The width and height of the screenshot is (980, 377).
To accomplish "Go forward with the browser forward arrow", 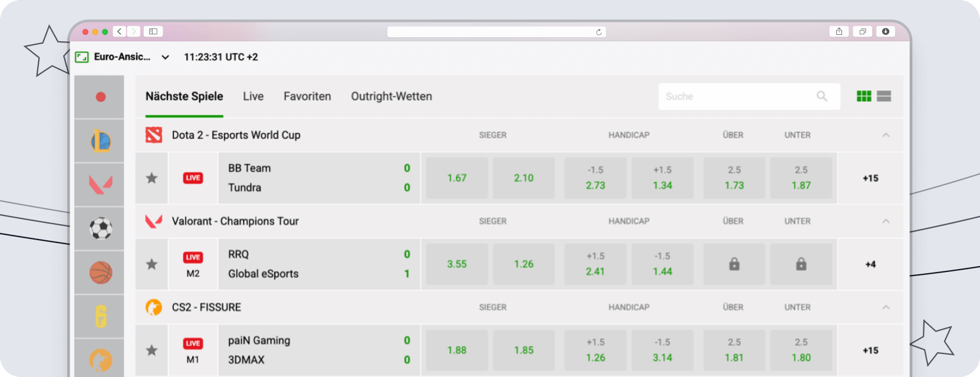I will [x=134, y=31].
